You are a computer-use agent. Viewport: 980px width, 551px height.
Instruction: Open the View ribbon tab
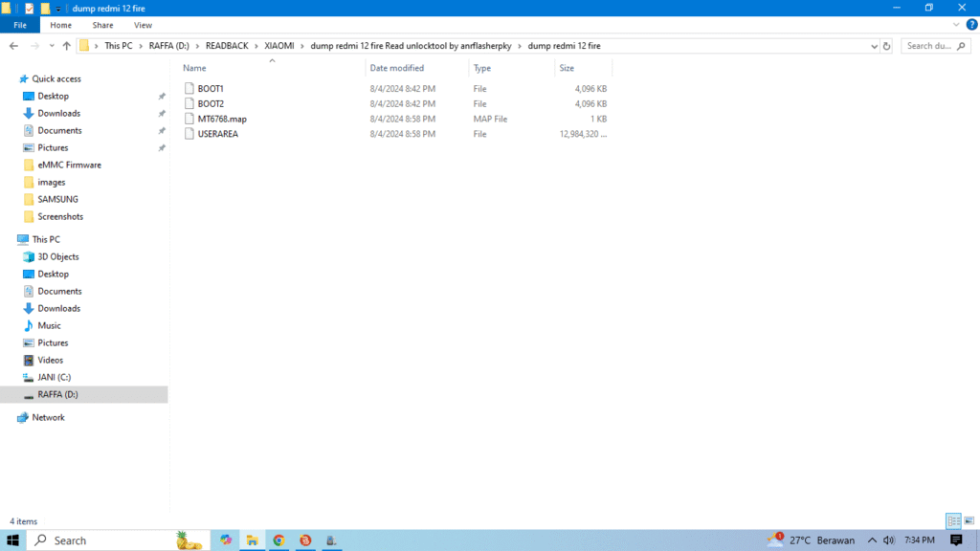click(x=143, y=25)
